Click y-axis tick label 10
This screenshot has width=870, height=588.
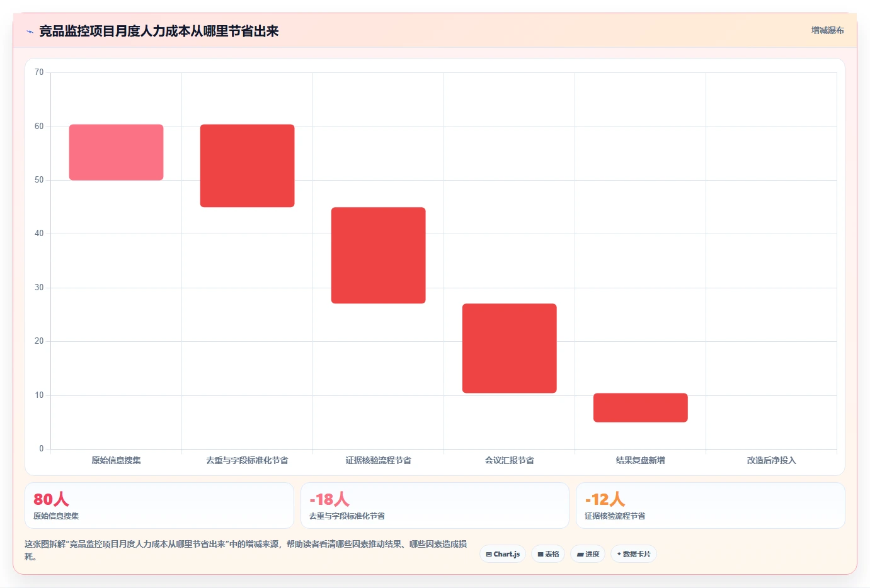[x=39, y=395]
